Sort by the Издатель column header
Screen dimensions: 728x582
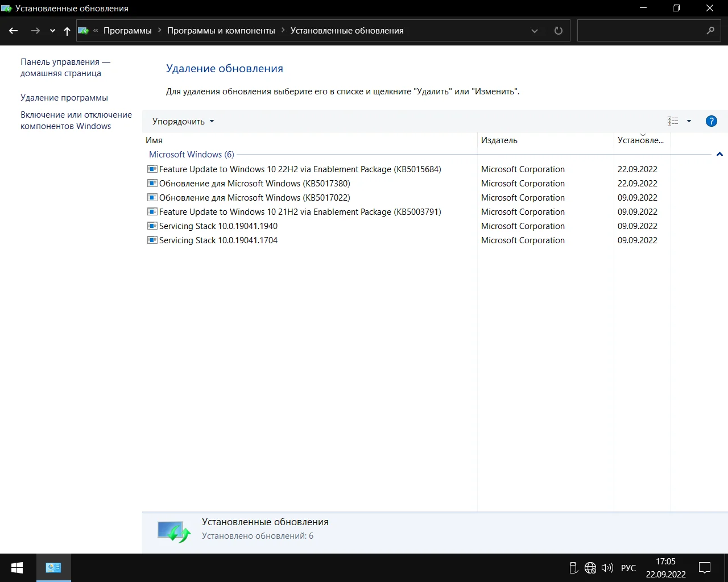pyautogui.click(x=545, y=140)
